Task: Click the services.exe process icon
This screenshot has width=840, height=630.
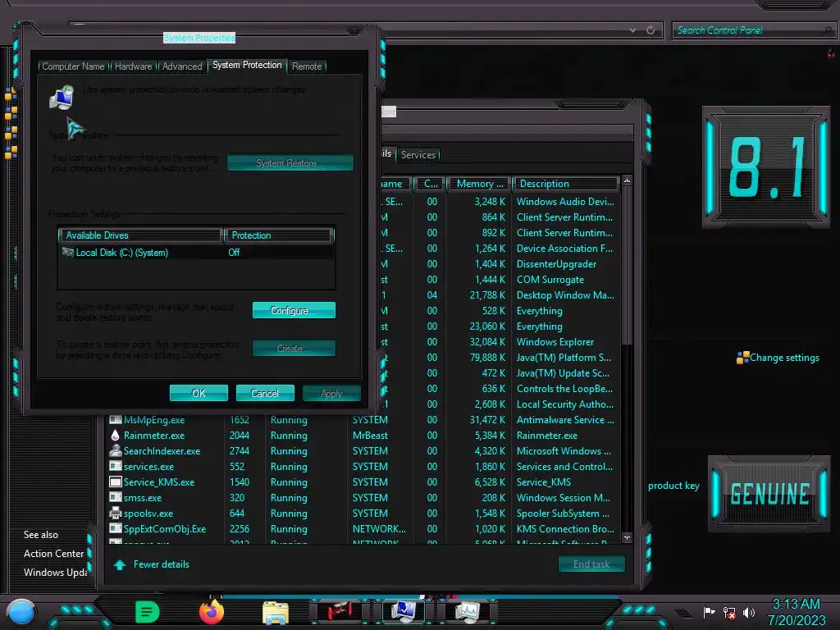Action: coord(115,466)
